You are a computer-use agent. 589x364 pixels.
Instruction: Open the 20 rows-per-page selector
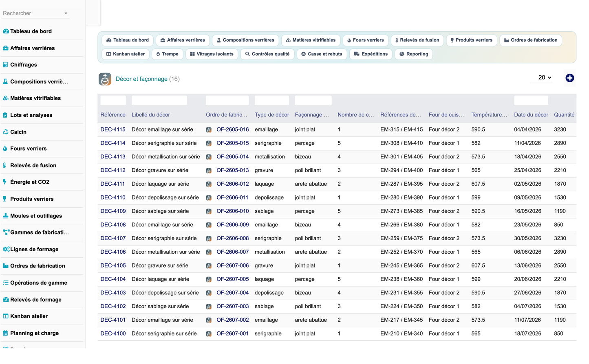tap(544, 77)
